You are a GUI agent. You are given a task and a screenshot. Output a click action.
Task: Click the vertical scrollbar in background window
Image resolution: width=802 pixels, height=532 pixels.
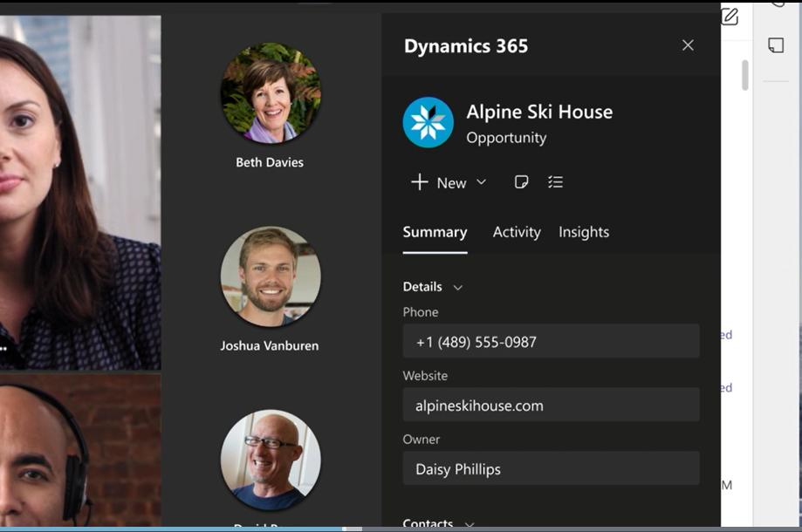tap(745, 75)
